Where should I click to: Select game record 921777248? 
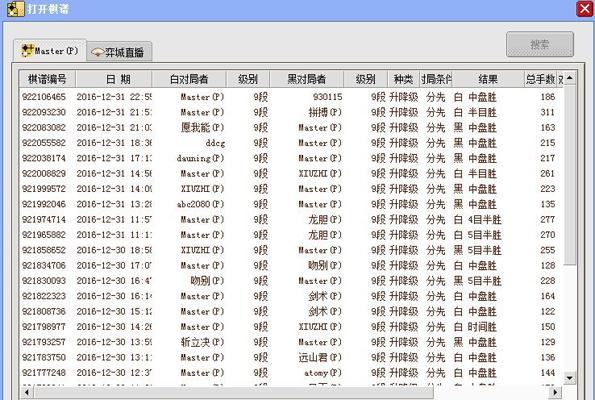291,373
